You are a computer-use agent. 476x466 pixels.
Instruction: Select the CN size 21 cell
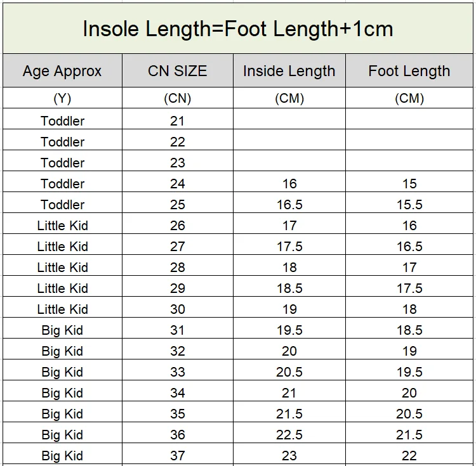tap(178, 120)
